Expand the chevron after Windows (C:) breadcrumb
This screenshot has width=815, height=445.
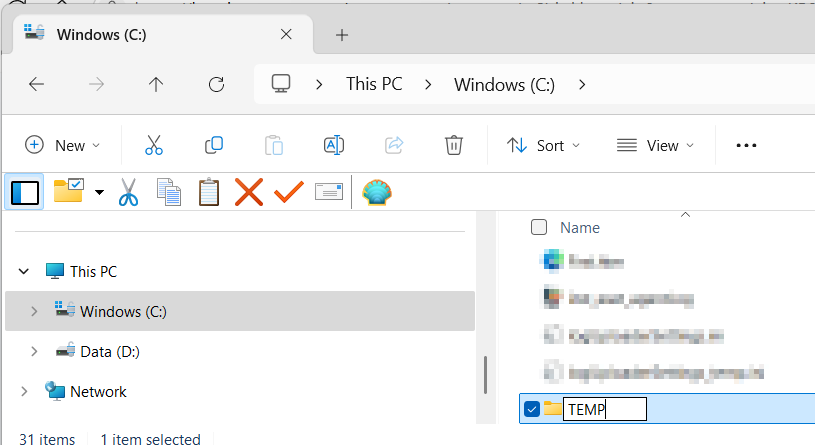coord(582,85)
